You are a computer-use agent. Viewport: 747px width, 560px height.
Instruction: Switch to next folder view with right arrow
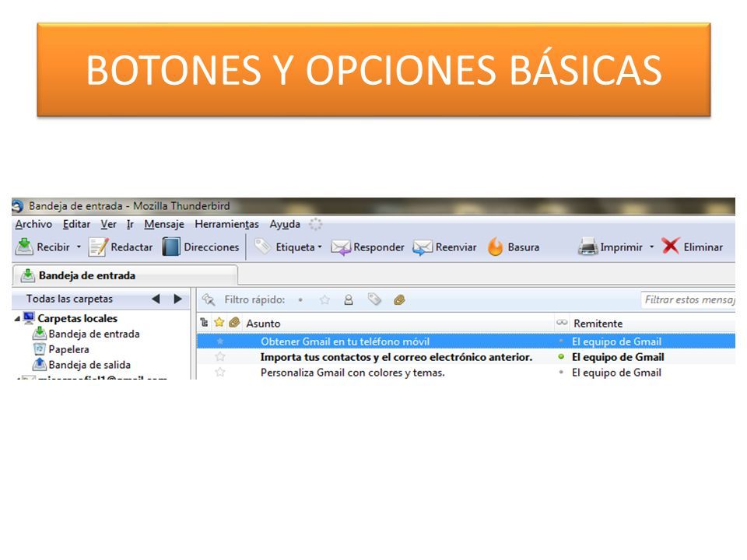pyautogui.click(x=177, y=299)
